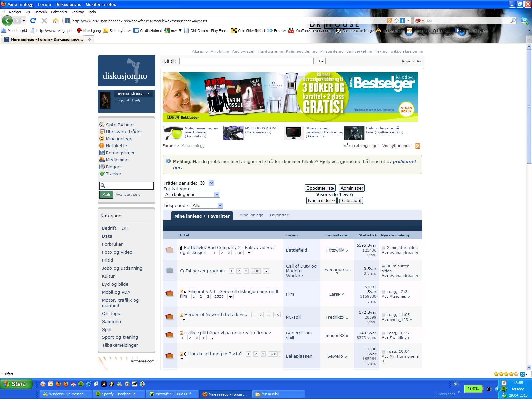This screenshot has height=399, width=532.
Task: Click the YouTube bookmark icon
Action: [x=291, y=30]
